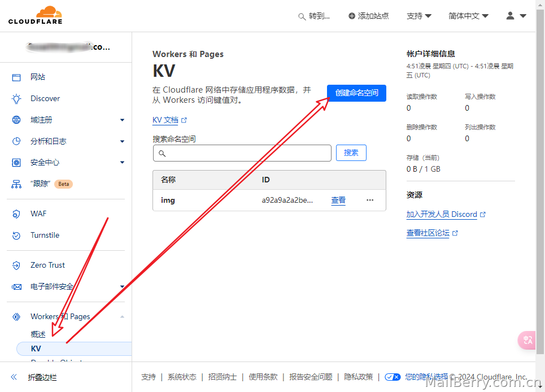Open 概述 under Workers 和 Pages

pyautogui.click(x=38, y=334)
